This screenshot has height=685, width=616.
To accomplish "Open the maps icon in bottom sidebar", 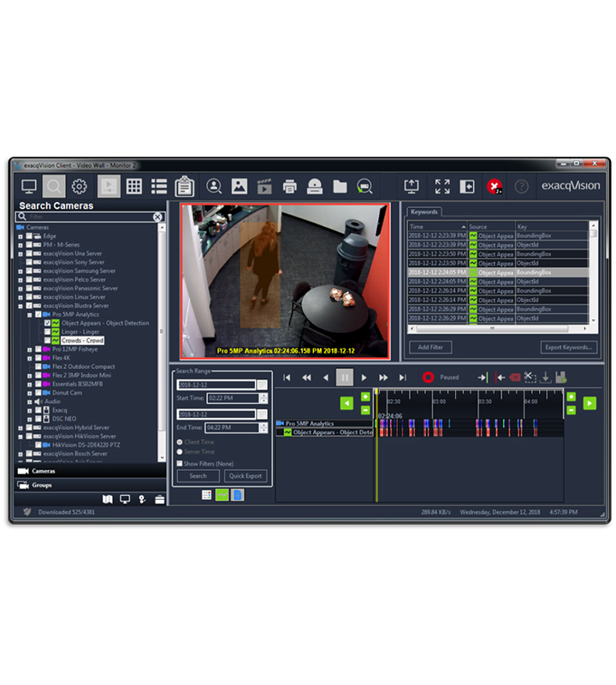I will pos(107,499).
